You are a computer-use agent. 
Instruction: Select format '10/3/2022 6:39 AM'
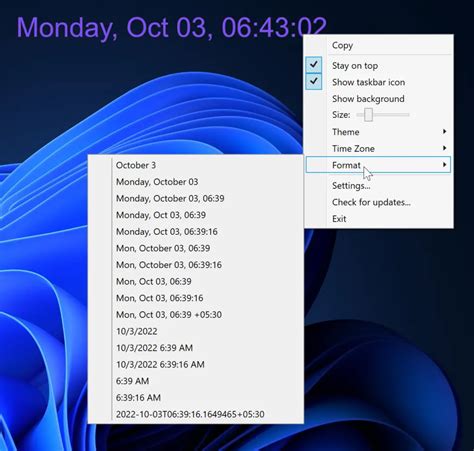click(x=196, y=348)
